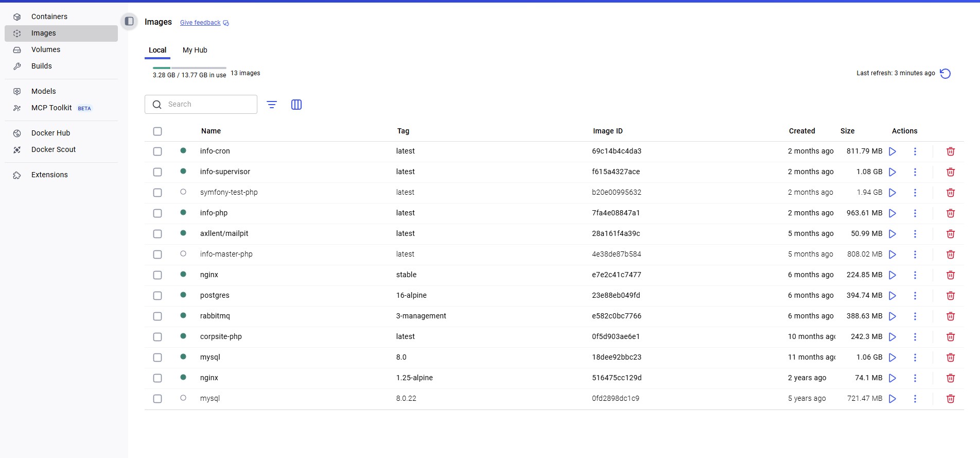Refresh the images list
Image resolution: width=980 pixels, height=458 pixels.
(x=945, y=74)
